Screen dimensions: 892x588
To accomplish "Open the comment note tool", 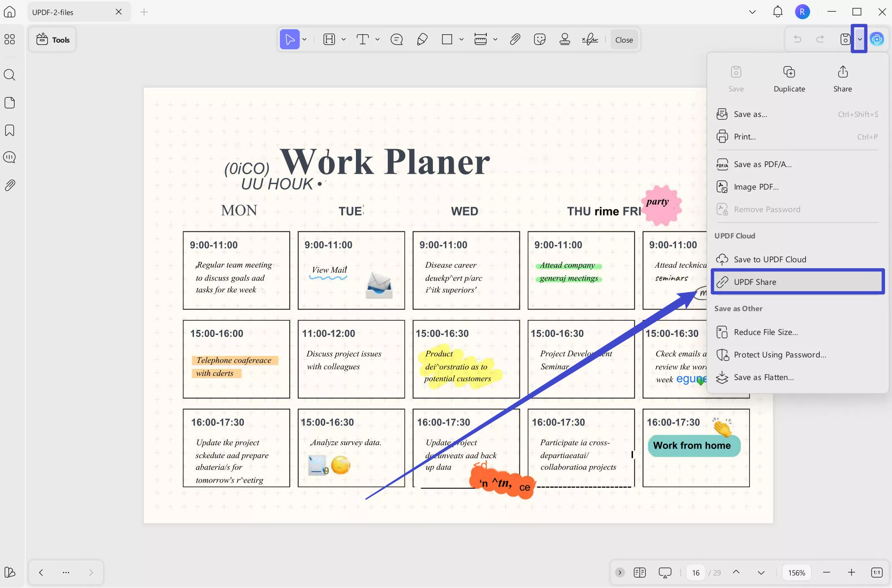I will pyautogui.click(x=396, y=40).
